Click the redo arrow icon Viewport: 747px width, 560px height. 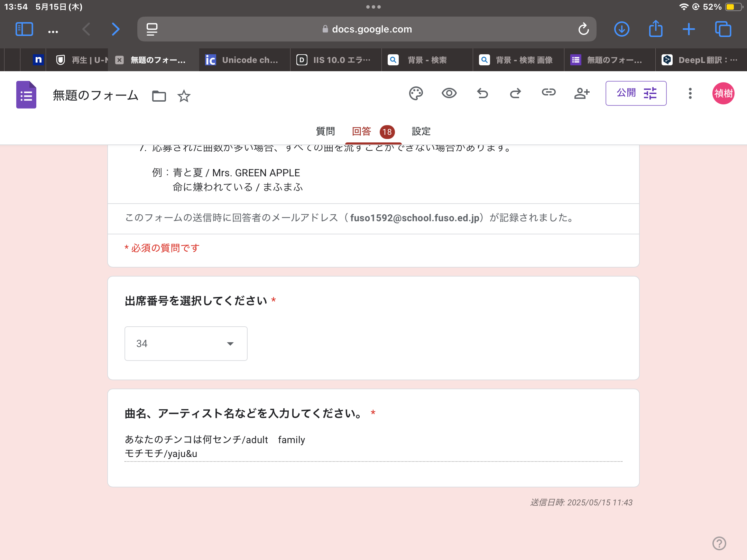[x=515, y=93]
